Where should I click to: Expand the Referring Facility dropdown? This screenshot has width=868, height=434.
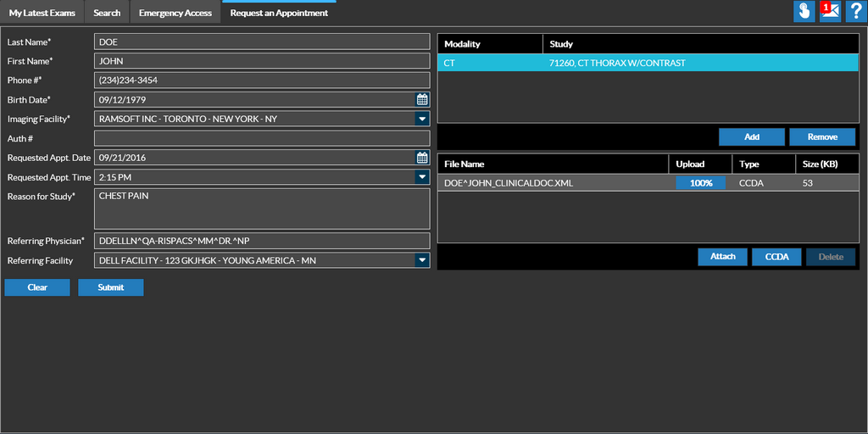pos(422,260)
